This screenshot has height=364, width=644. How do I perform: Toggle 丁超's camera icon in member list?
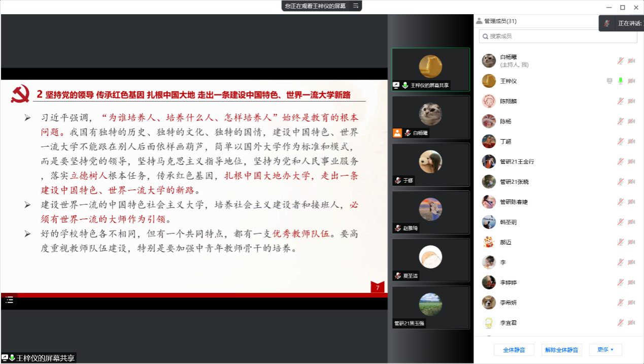click(x=631, y=141)
